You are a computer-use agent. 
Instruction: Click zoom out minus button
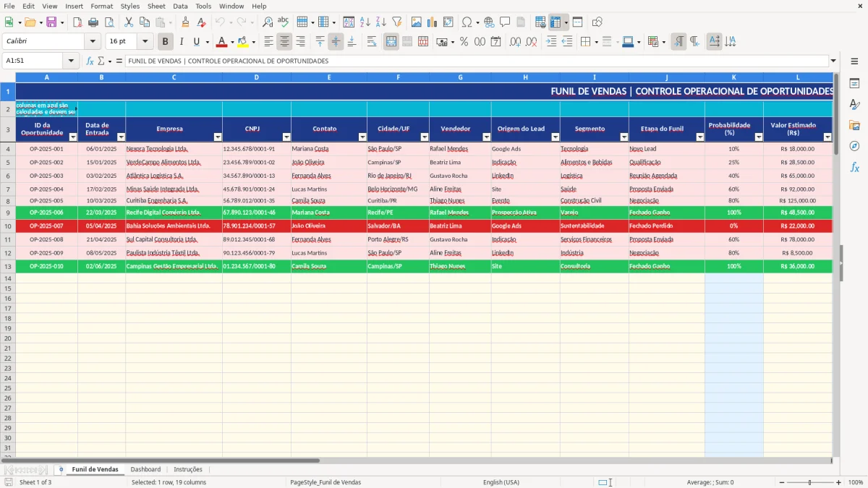click(782, 482)
